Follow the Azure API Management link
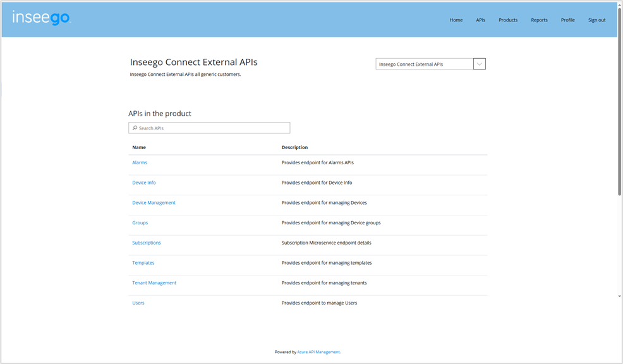The height and width of the screenshot is (364, 623). tap(318, 352)
